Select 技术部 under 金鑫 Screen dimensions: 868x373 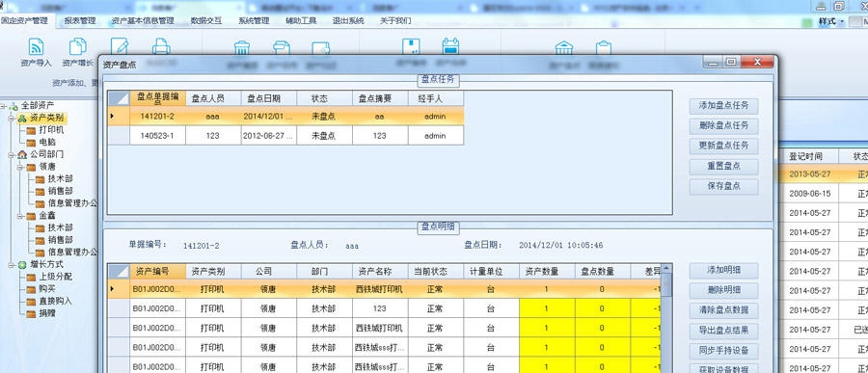point(61,228)
